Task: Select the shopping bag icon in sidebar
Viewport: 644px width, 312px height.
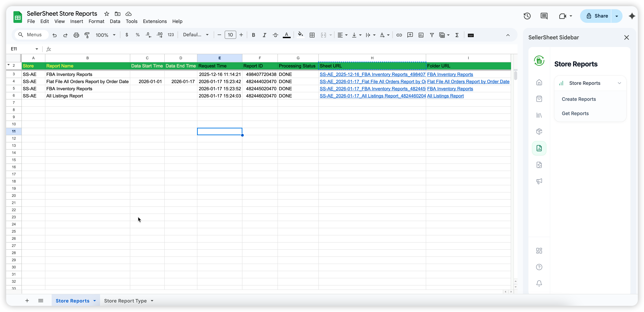Action: [x=539, y=99]
